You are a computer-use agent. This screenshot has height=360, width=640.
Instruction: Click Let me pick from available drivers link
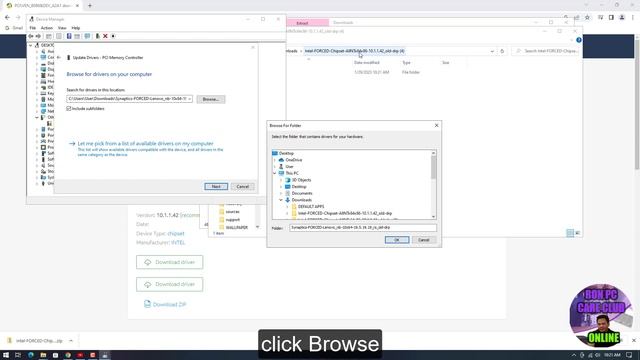[x=145, y=144]
